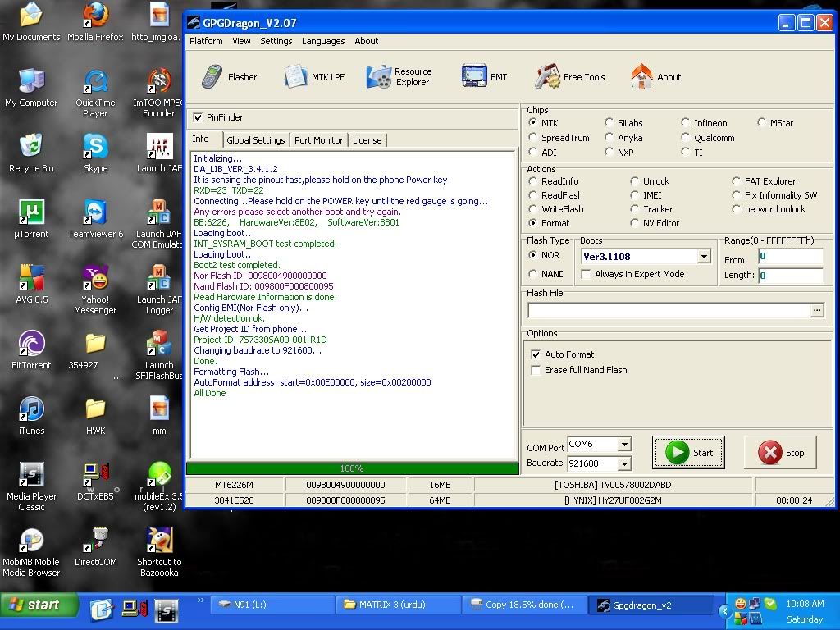Open the View menu
Image resolution: width=840 pixels, height=630 pixels.
241,41
